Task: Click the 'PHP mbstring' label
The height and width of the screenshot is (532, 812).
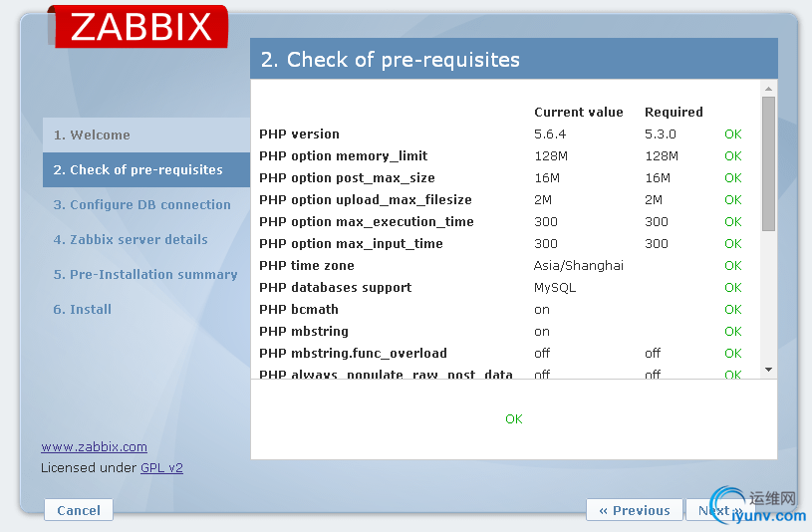Action: (304, 331)
